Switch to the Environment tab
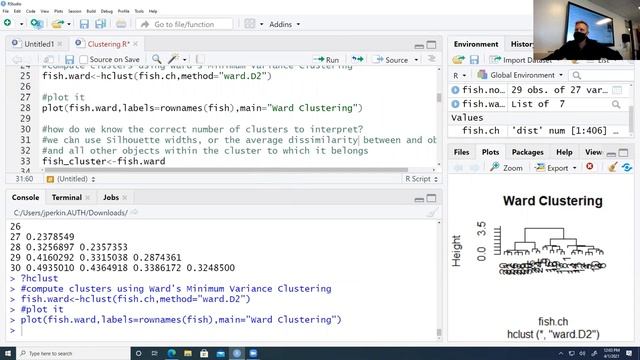Screen dimensions: 640x360 [x=476, y=44]
